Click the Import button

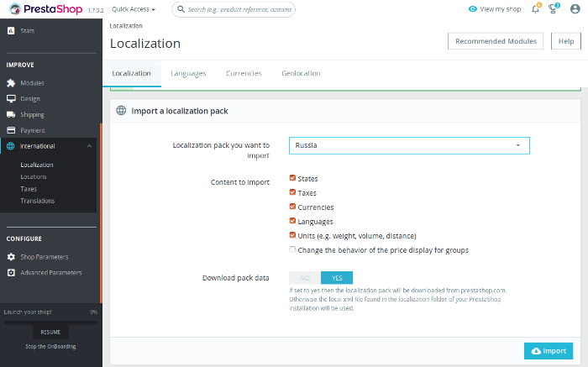coord(549,351)
